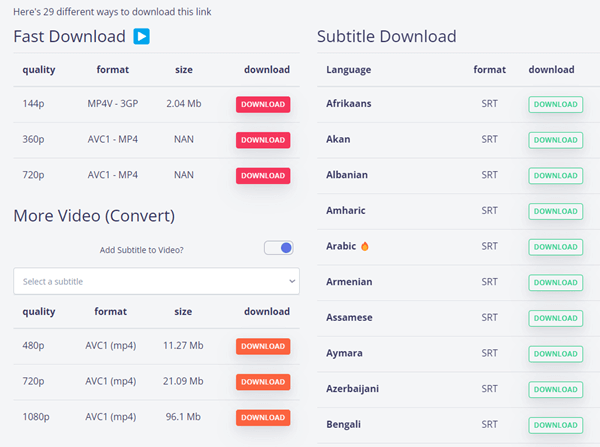Image resolution: width=600 pixels, height=447 pixels.
Task: Click the 2.04 Mb size value
Action: (x=184, y=103)
